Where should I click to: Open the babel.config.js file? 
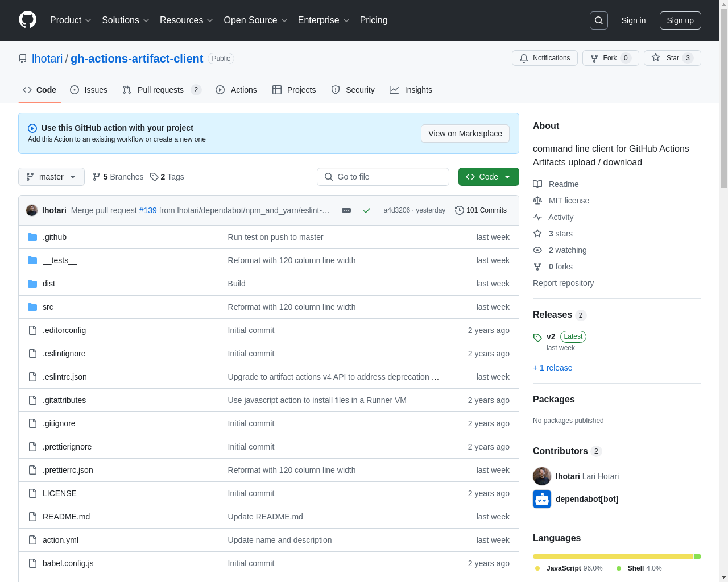click(68, 563)
